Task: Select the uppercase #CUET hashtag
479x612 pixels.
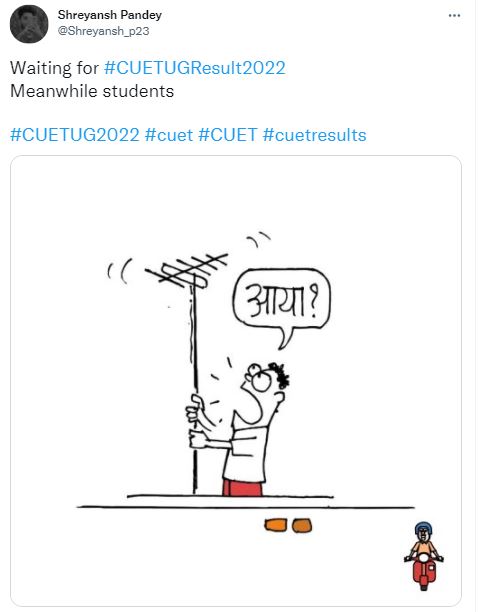Action: 228,135
